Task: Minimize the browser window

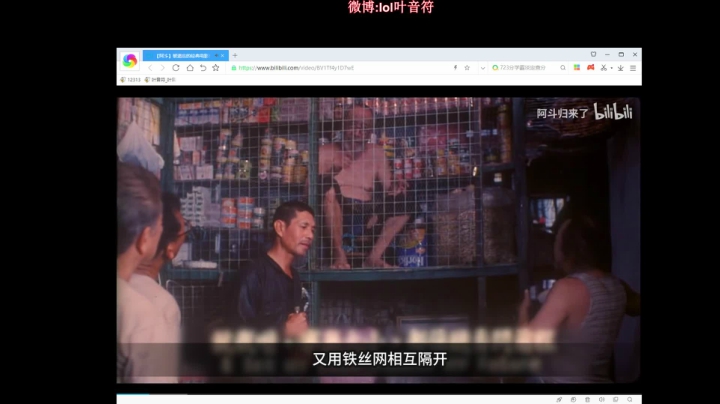Action: coord(607,54)
